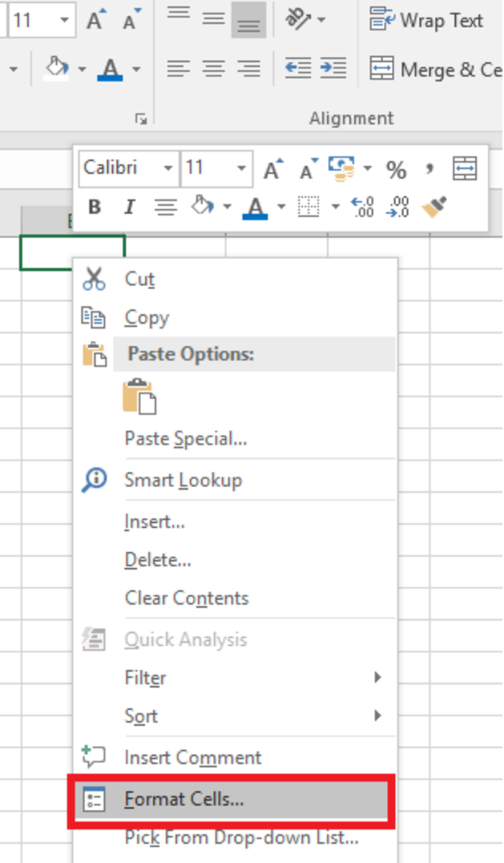Open the Calibri font name dropdown
This screenshot has width=504, height=863.
[168, 169]
